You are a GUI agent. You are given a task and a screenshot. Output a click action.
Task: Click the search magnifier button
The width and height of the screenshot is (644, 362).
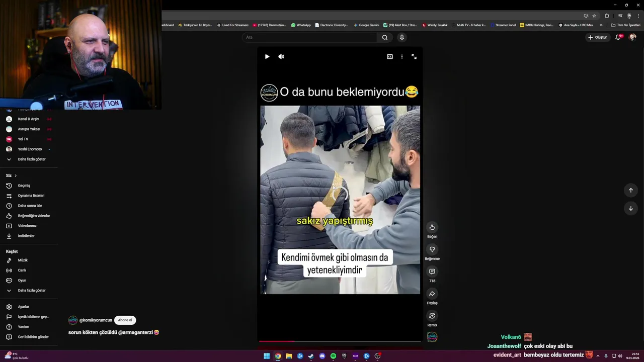click(x=385, y=37)
